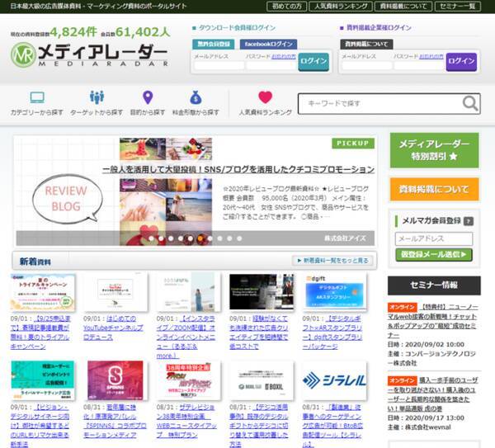Click the 人気資料ランキング top menu button
Screen dimensions: 495x448
pos(339,6)
